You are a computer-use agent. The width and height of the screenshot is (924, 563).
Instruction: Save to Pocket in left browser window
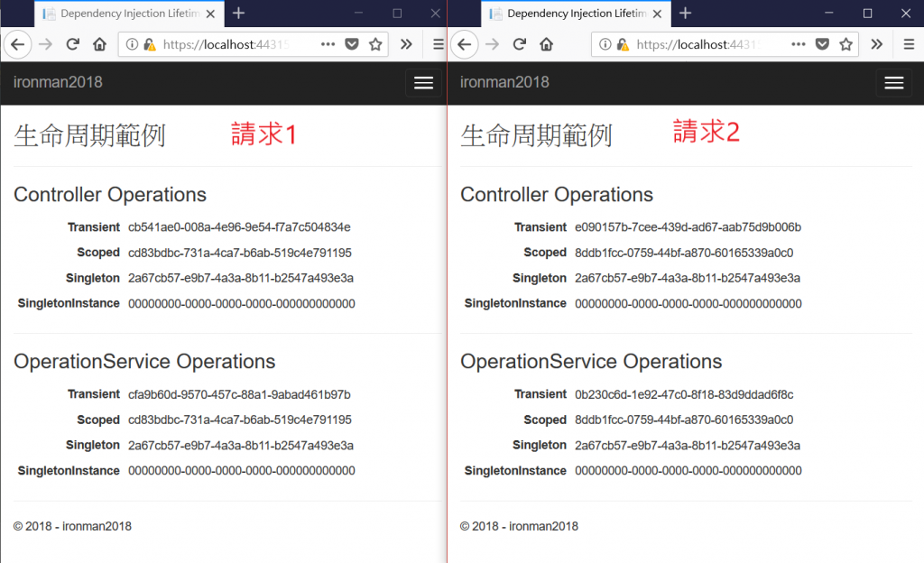pyautogui.click(x=352, y=44)
